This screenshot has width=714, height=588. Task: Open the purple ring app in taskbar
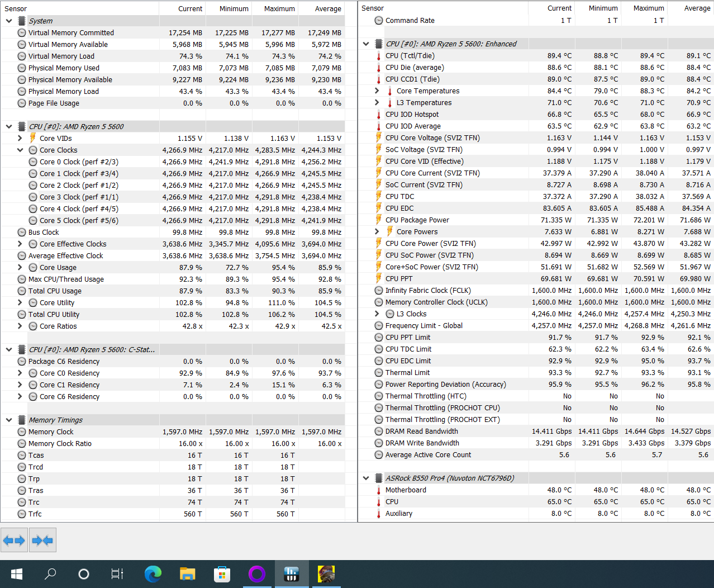tap(257, 574)
